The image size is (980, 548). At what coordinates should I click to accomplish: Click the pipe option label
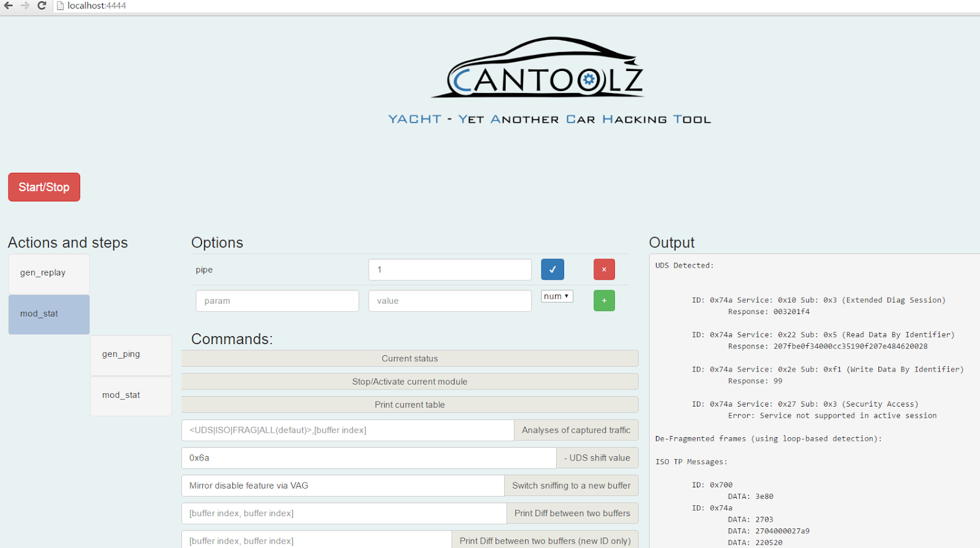pos(205,270)
